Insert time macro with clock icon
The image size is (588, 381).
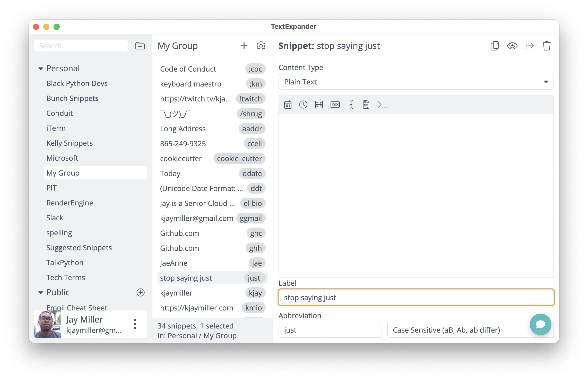tap(303, 105)
